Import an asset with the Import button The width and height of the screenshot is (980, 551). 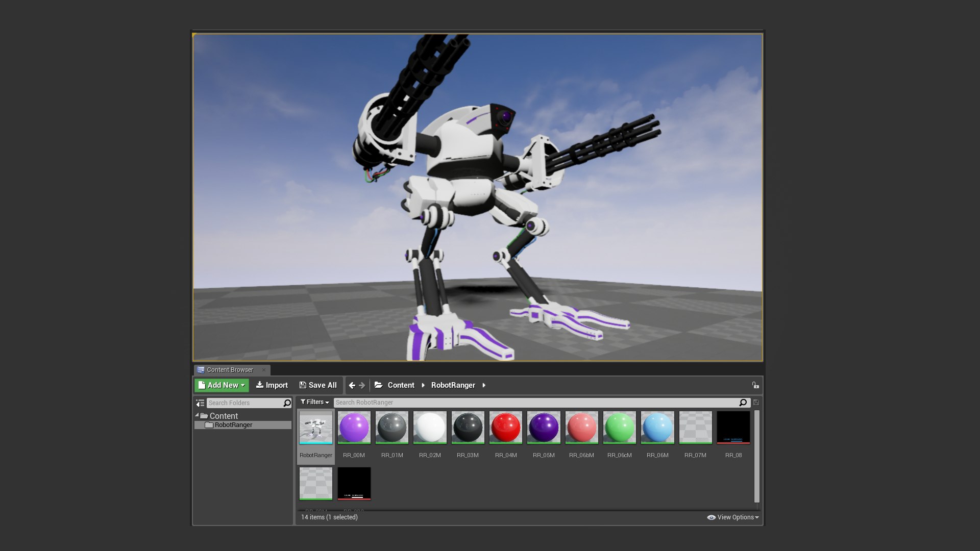click(x=272, y=385)
